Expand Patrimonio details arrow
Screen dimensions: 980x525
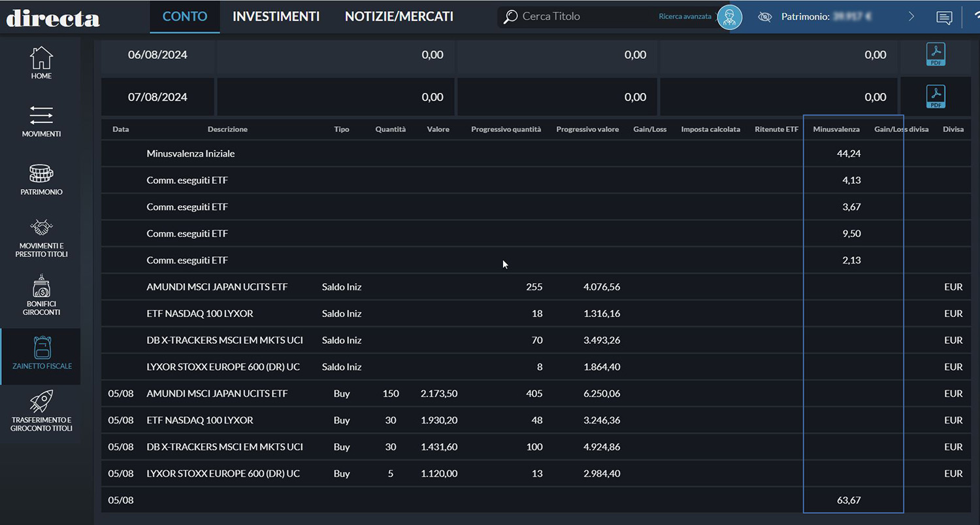911,17
